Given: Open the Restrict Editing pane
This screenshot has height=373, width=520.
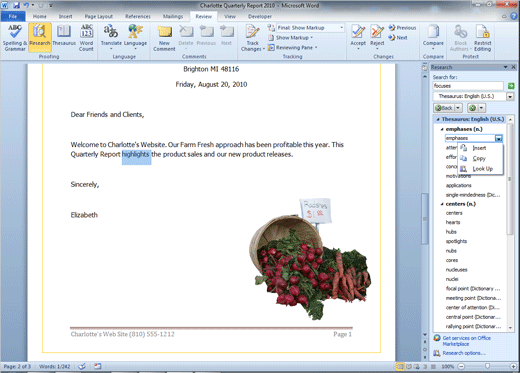Looking at the screenshot, I should (482, 38).
